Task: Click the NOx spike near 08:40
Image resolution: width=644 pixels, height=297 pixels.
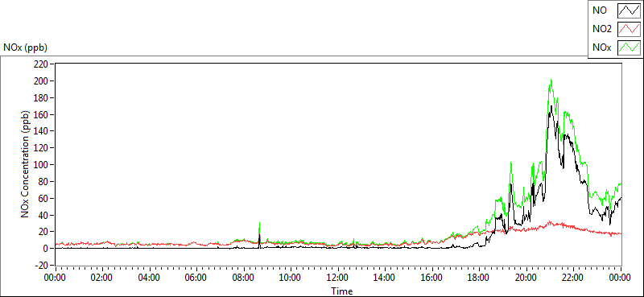Action: coord(259,223)
